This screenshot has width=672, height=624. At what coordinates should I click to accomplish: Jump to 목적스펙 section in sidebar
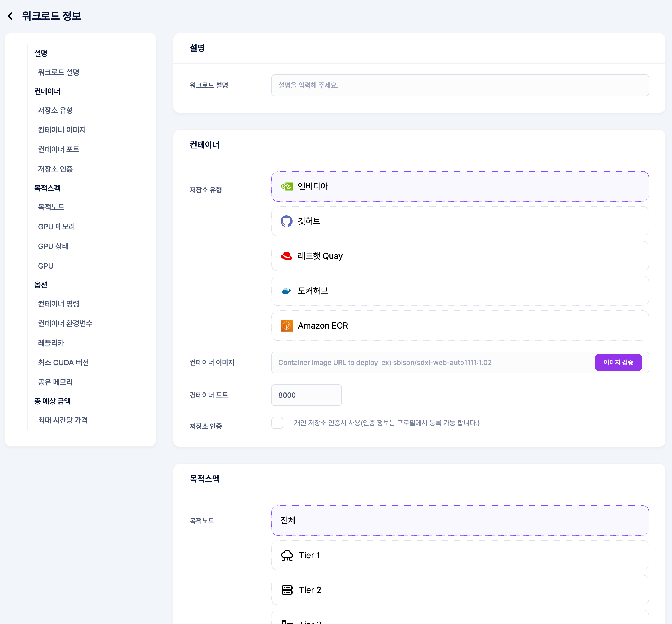pos(47,188)
